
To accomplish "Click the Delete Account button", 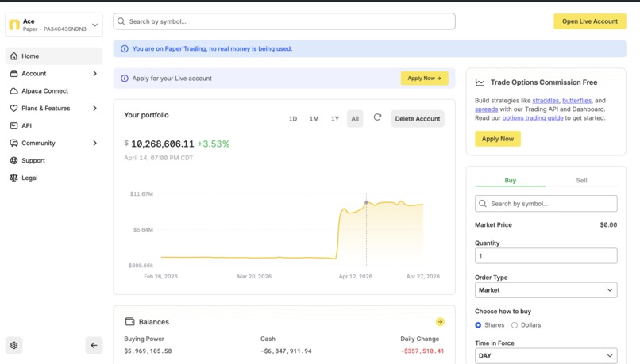I will tap(418, 119).
